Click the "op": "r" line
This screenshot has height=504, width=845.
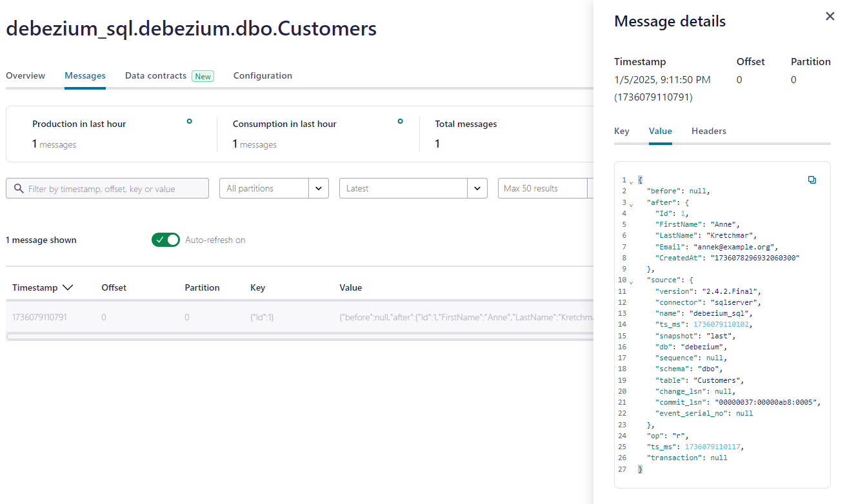click(x=668, y=435)
